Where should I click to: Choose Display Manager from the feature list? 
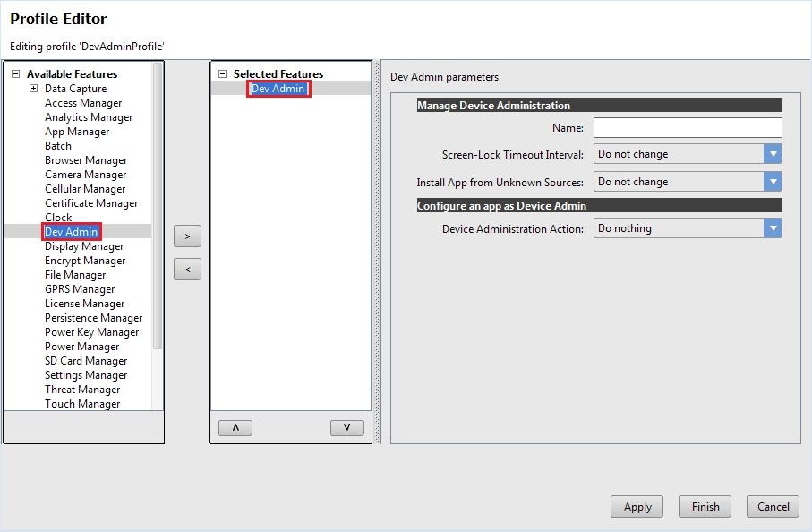coord(84,246)
